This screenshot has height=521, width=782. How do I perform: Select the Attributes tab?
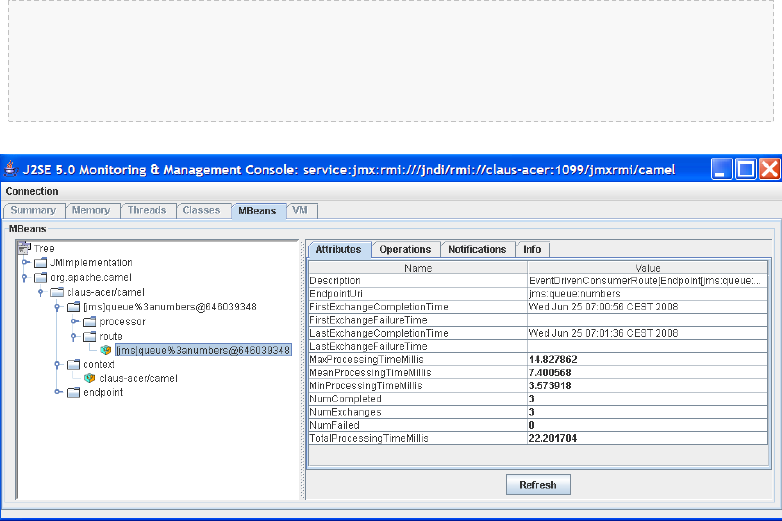339,249
